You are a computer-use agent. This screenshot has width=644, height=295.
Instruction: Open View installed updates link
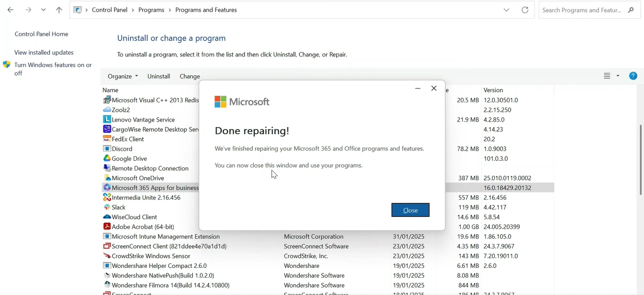tap(44, 52)
